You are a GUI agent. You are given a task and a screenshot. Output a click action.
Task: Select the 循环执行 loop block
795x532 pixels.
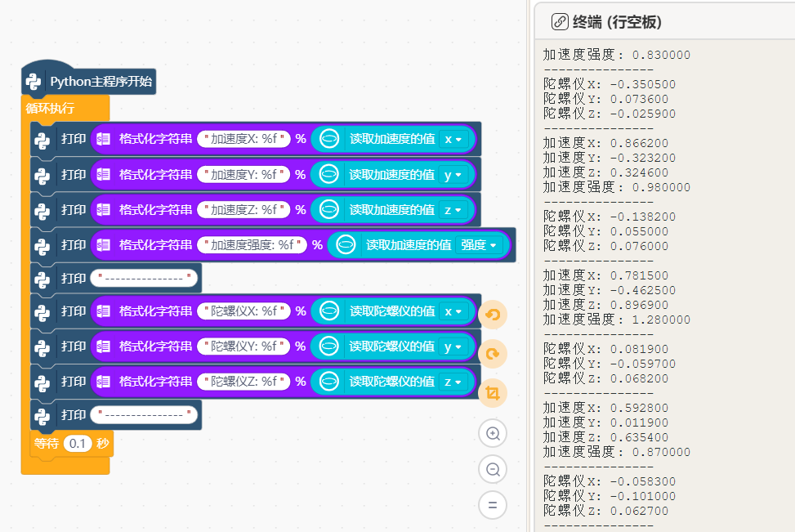tap(50, 108)
